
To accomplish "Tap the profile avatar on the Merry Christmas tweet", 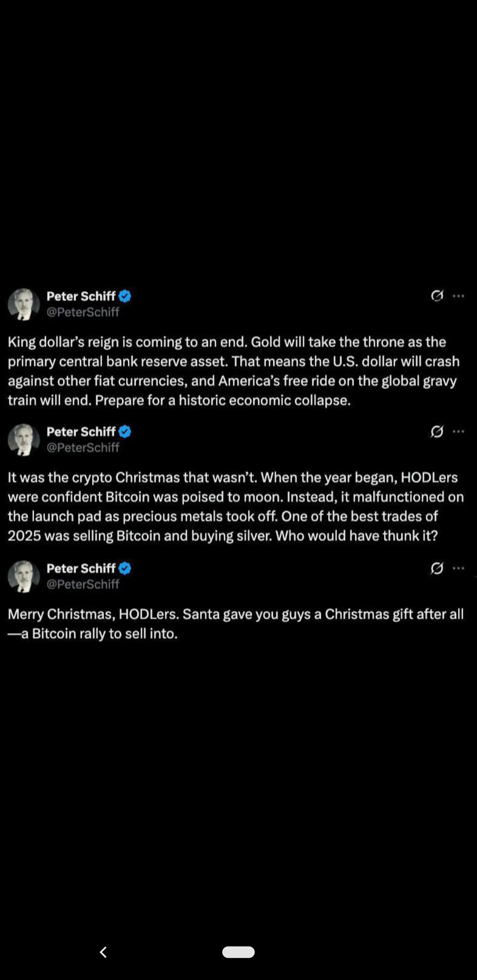I will [x=24, y=576].
